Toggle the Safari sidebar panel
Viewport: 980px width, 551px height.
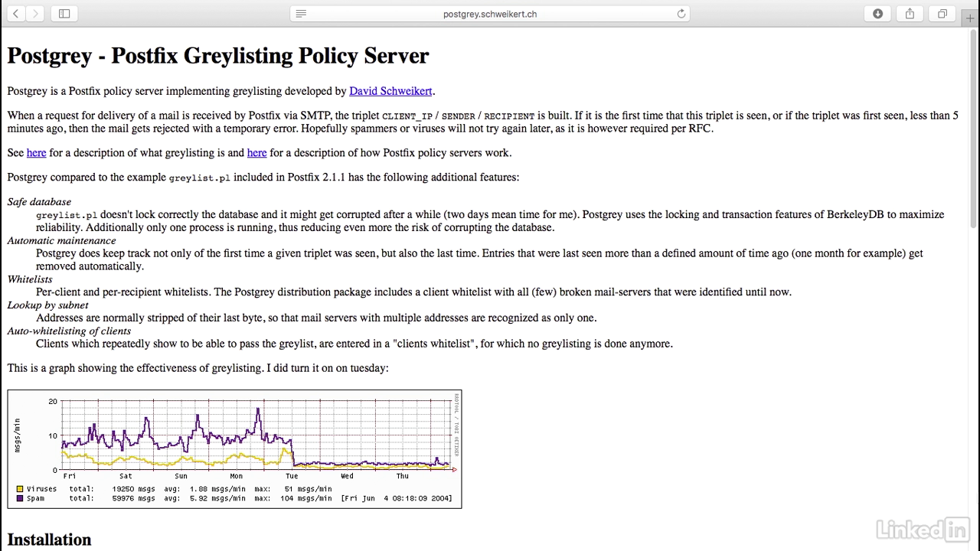click(64, 13)
